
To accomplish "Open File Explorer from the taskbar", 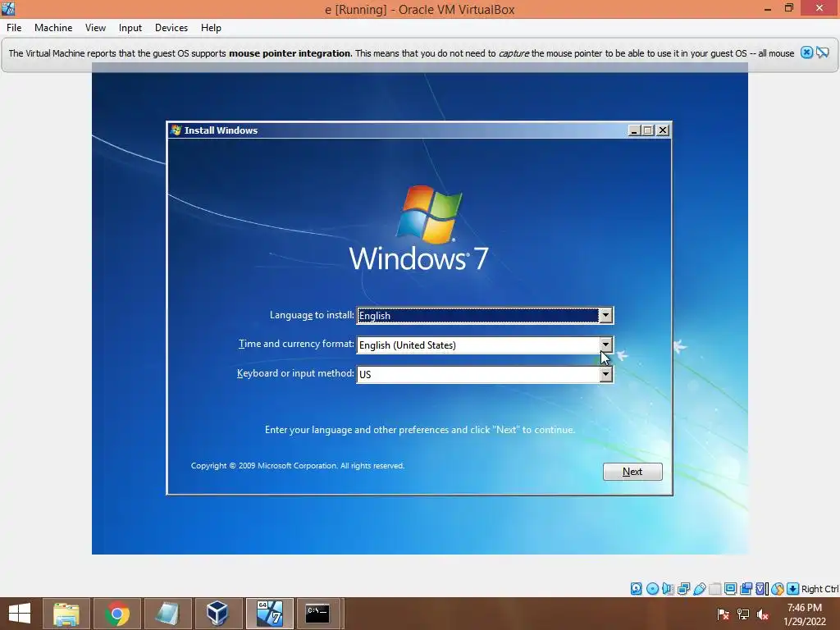I will tap(66, 614).
